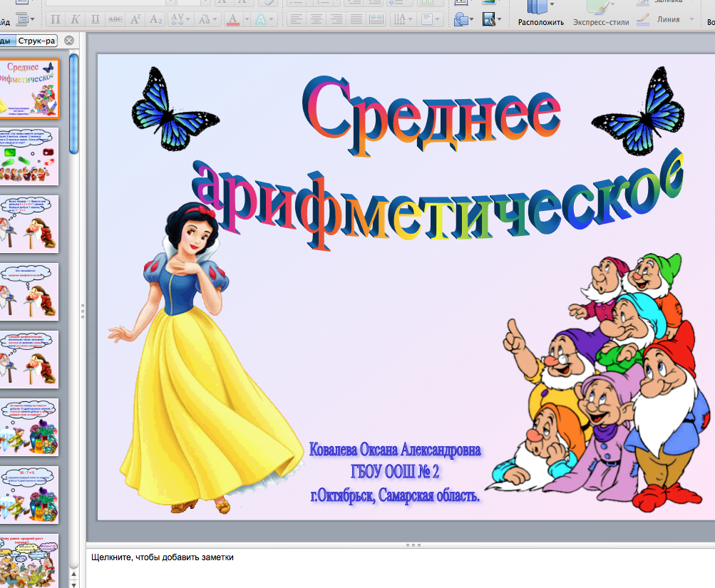715x588 pixels.
Task: Open the align text vertically menu
Action: pos(431,20)
